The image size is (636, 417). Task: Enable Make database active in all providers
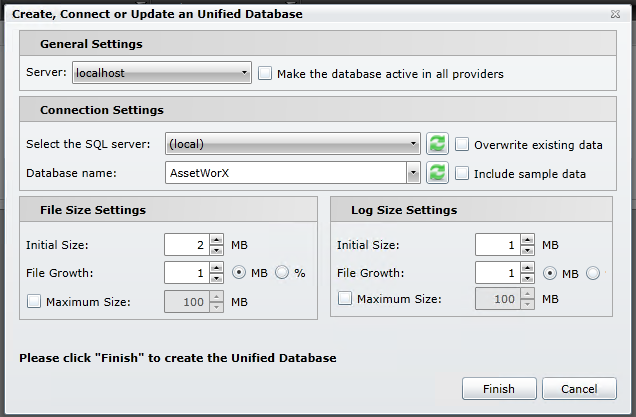tap(265, 73)
